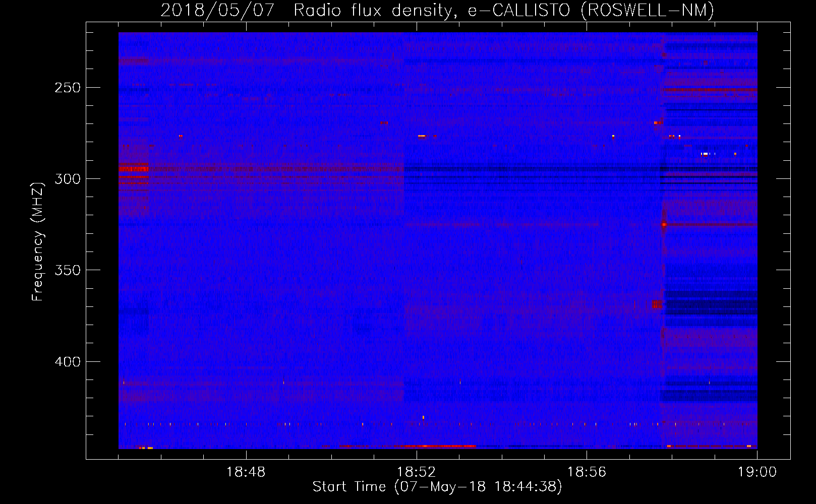
Task: Select the 250 frequency tick label
Action: [68, 88]
